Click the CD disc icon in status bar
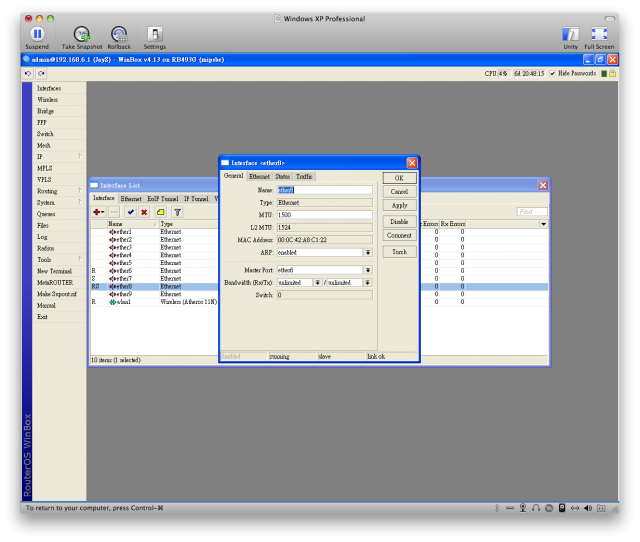640x542 pixels. click(x=549, y=508)
